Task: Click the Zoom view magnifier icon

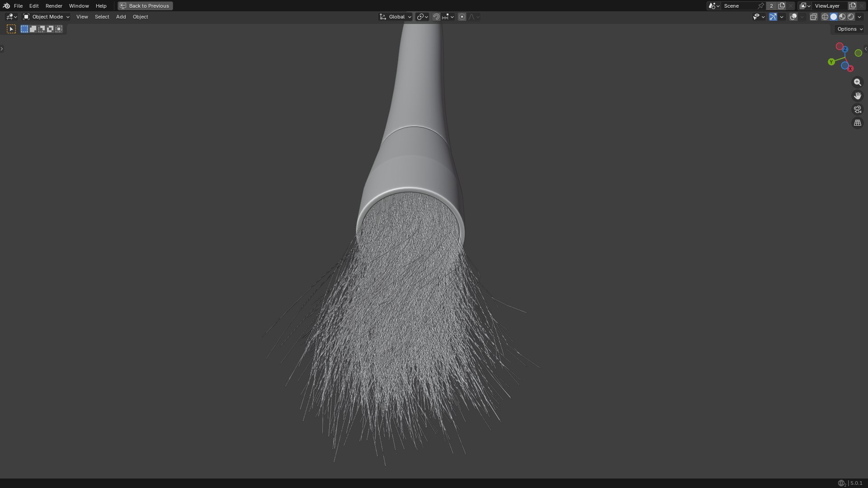Action: pyautogui.click(x=858, y=82)
